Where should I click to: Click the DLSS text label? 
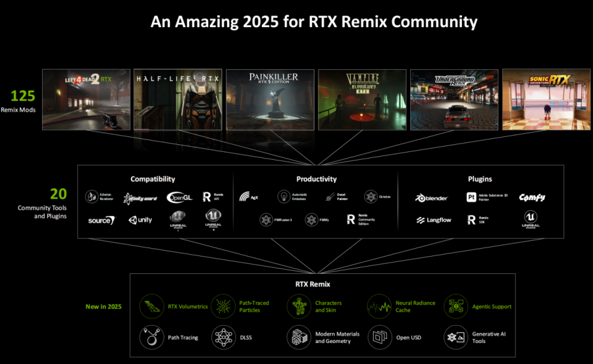tap(246, 337)
